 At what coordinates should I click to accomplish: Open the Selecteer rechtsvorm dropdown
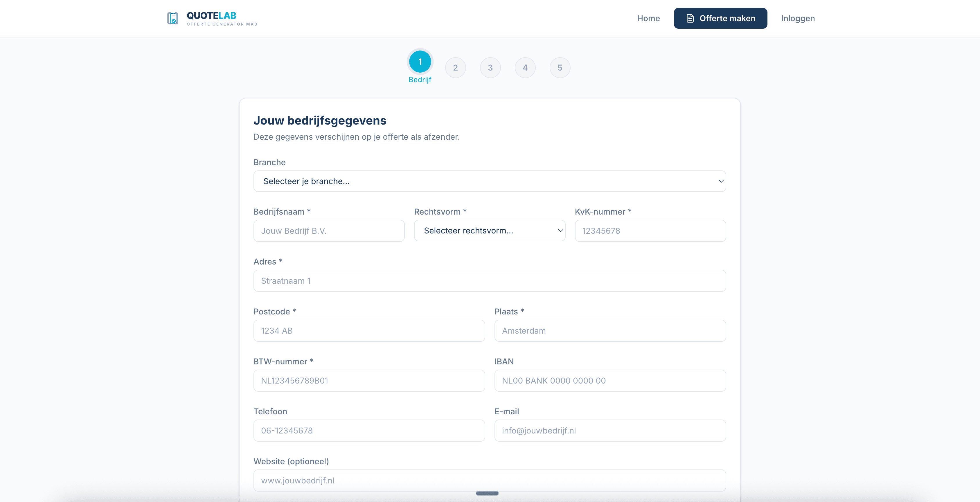pos(489,231)
